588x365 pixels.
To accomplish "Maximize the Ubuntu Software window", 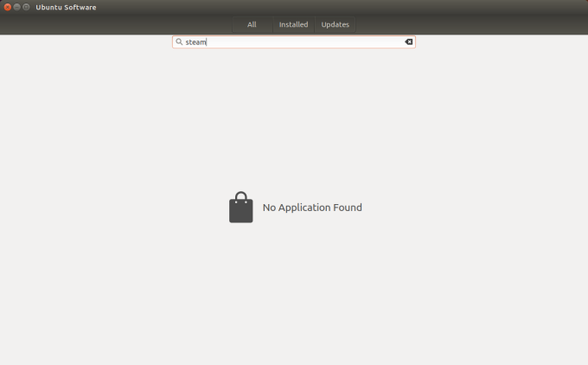I will click(x=26, y=7).
